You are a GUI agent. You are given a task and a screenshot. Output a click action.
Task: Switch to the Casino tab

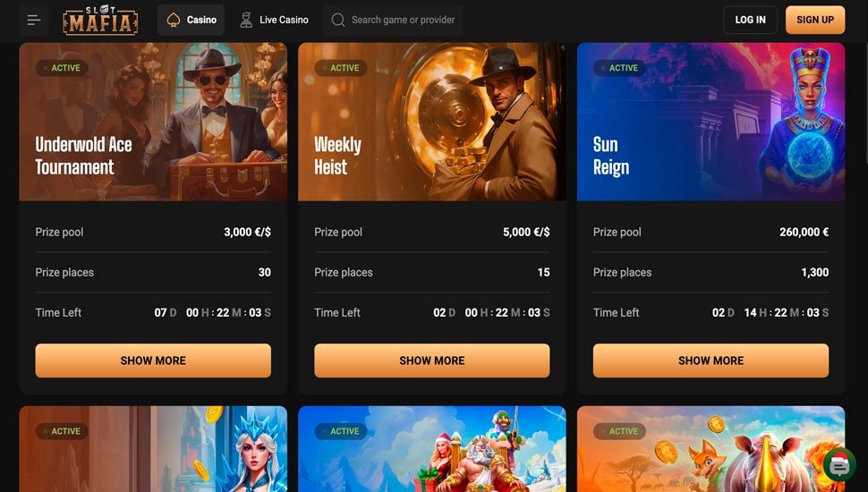tap(191, 20)
